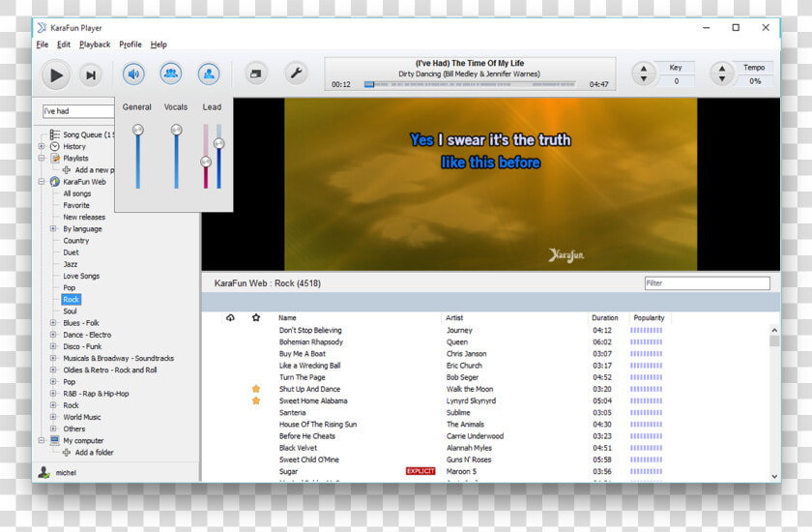Click the song list scrollbar down arrow
The width and height of the screenshot is (812, 532).
pos(774,476)
